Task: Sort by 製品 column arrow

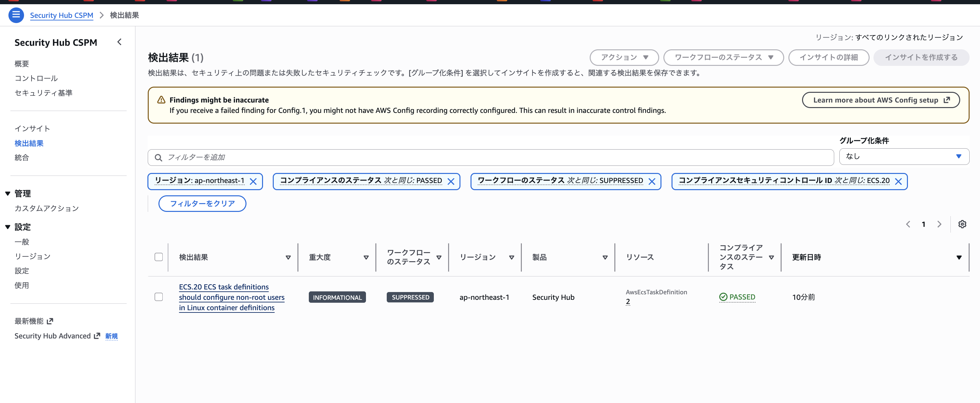Action: 605,257
